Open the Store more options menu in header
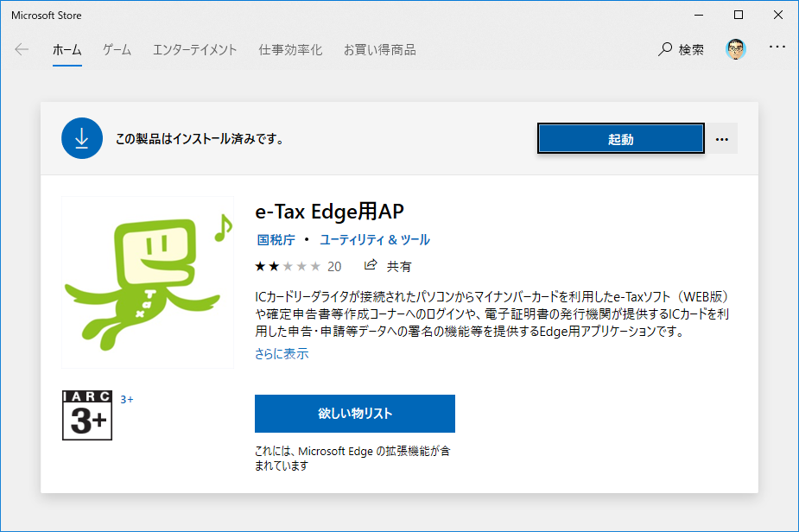Screen dimensions: 799x532 (x=777, y=47)
